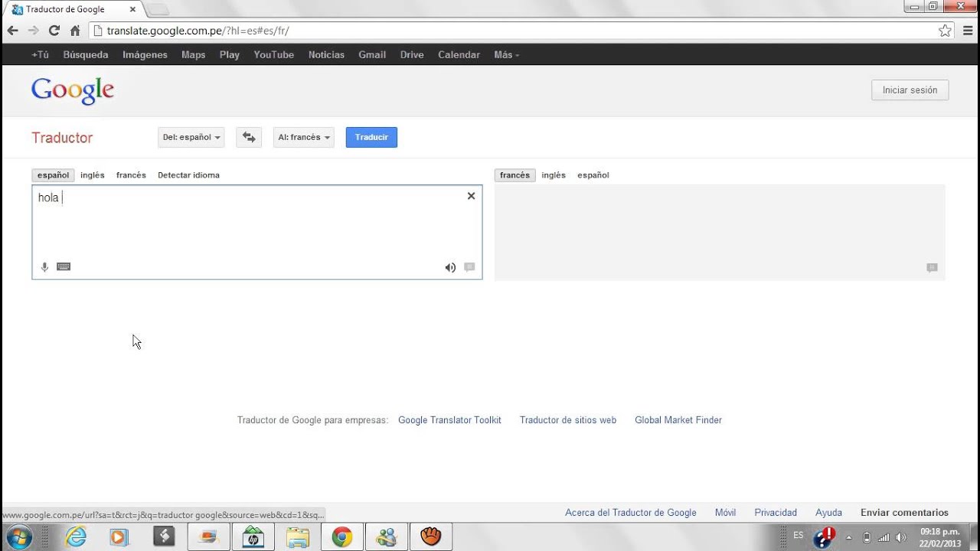Open the source box comment icon
The height and width of the screenshot is (551, 980).
[469, 267]
